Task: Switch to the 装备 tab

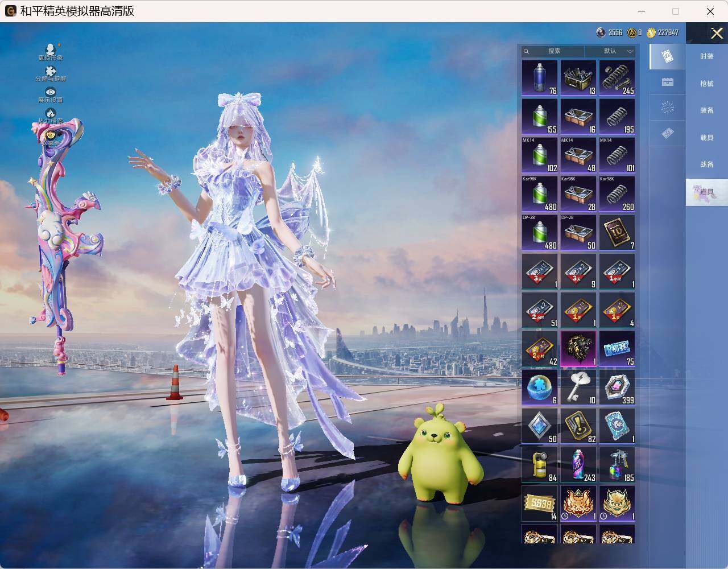Action: coord(707,110)
